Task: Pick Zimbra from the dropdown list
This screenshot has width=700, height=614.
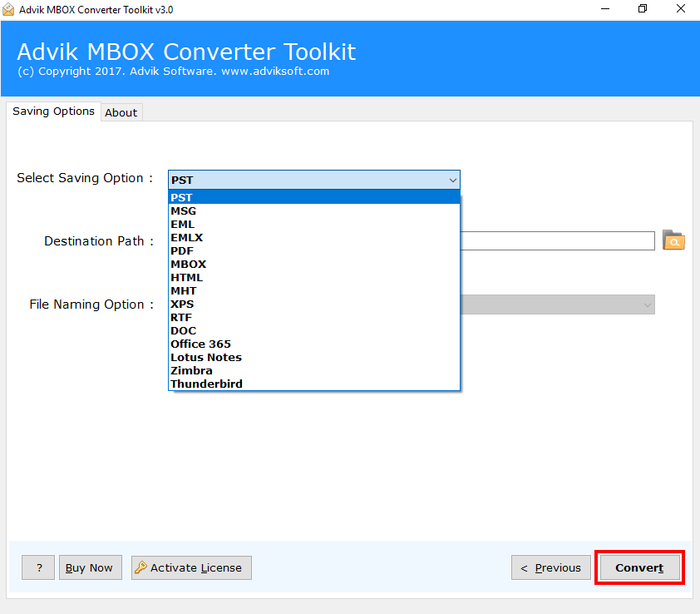Action: pos(314,370)
